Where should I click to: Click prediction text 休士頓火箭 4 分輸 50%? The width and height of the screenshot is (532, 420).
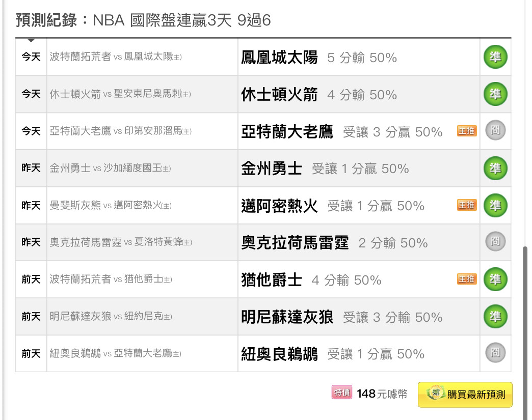[319, 95]
